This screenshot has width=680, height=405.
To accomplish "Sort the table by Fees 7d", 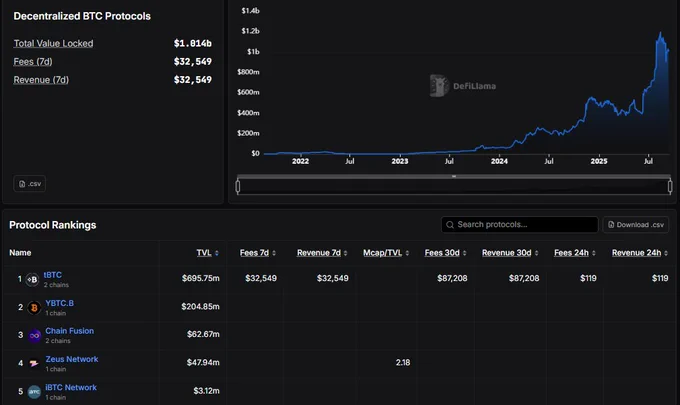I will pyautogui.click(x=258, y=253).
